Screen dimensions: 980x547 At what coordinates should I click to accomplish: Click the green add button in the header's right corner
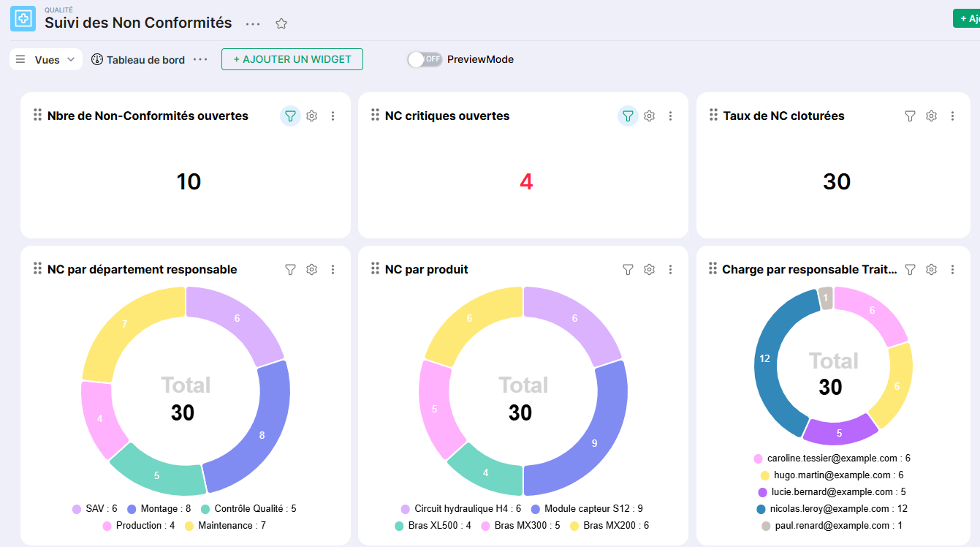pos(967,18)
